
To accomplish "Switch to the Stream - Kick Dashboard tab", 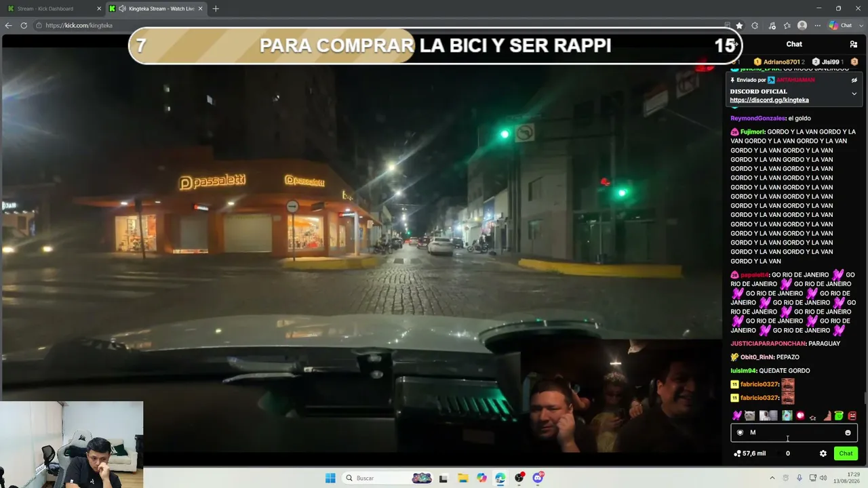I will pos(53,9).
